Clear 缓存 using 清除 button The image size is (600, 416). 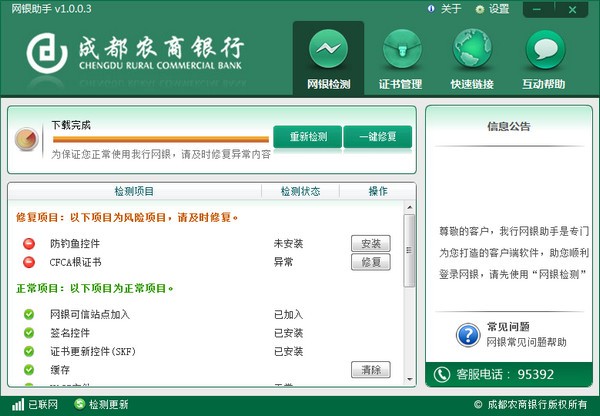point(371,370)
